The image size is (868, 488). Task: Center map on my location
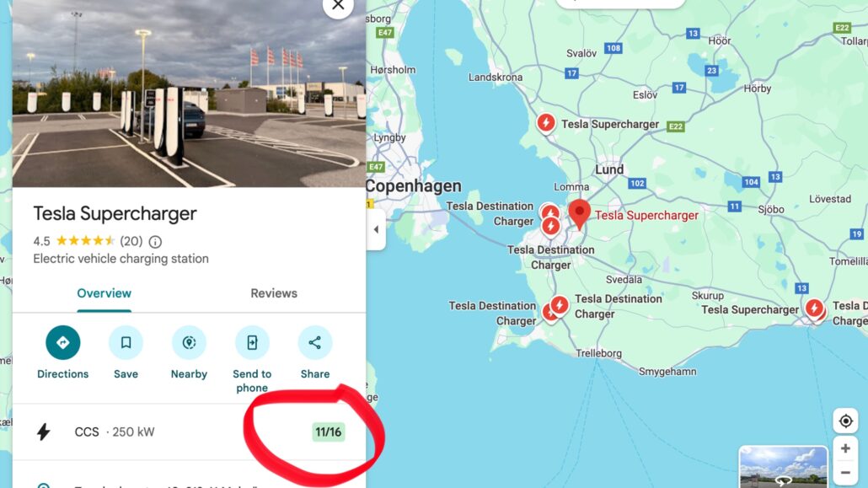(x=845, y=421)
